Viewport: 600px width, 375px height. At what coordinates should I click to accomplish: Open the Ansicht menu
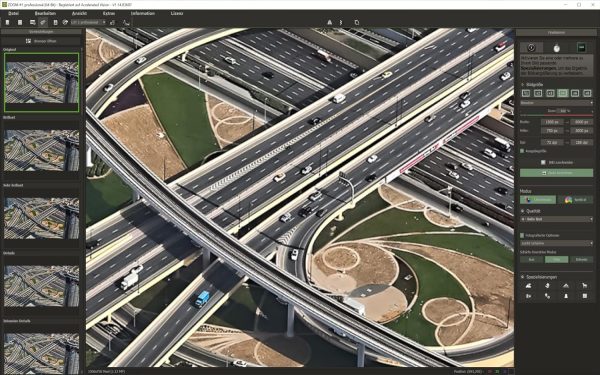click(79, 13)
